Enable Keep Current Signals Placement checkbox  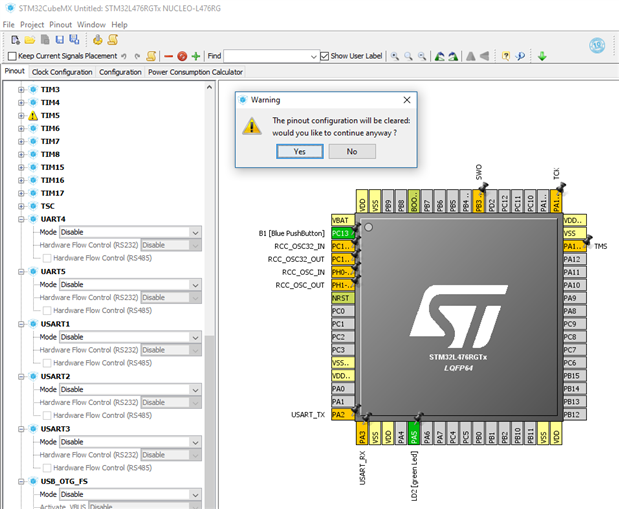click(11, 56)
